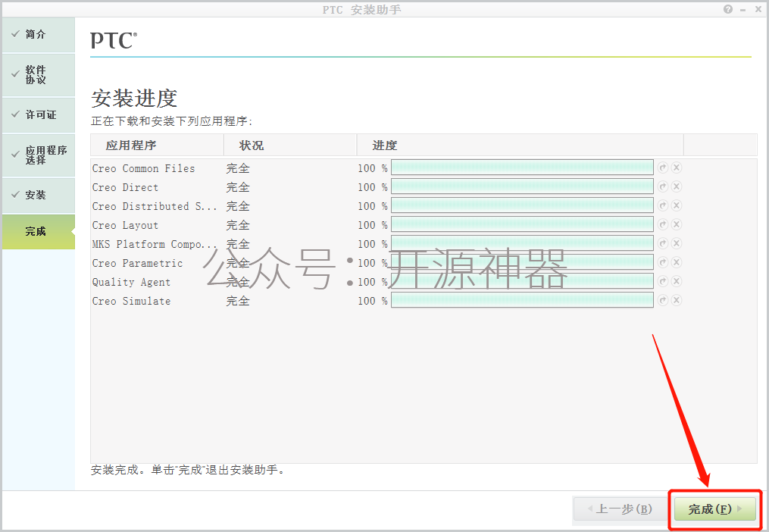This screenshot has width=769, height=532.
Task: Click the cancel X icon in Creo Simulate row
Action: click(677, 300)
